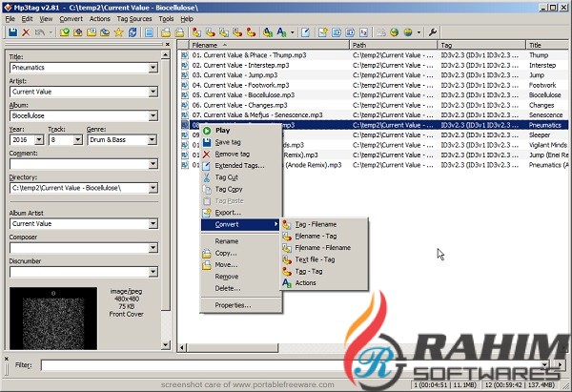Image resolution: width=572 pixels, height=392 pixels.
Task: Expand the Artist field dropdown
Action: pyautogui.click(x=153, y=92)
